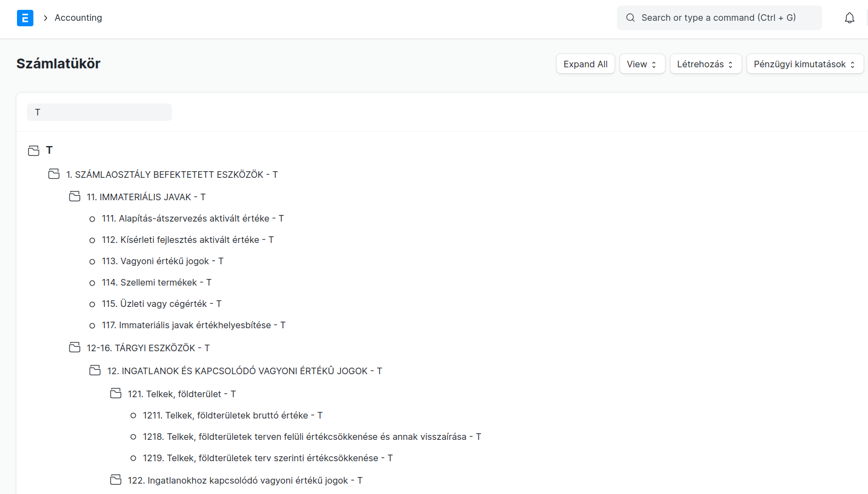Click the folder icon of root T account
The image size is (868, 494).
[x=33, y=150]
